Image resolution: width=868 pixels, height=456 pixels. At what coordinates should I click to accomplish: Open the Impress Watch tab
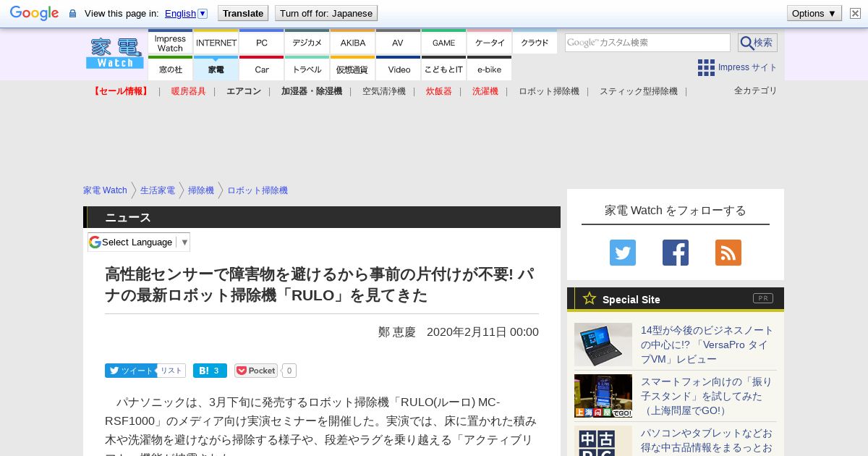[x=170, y=42]
